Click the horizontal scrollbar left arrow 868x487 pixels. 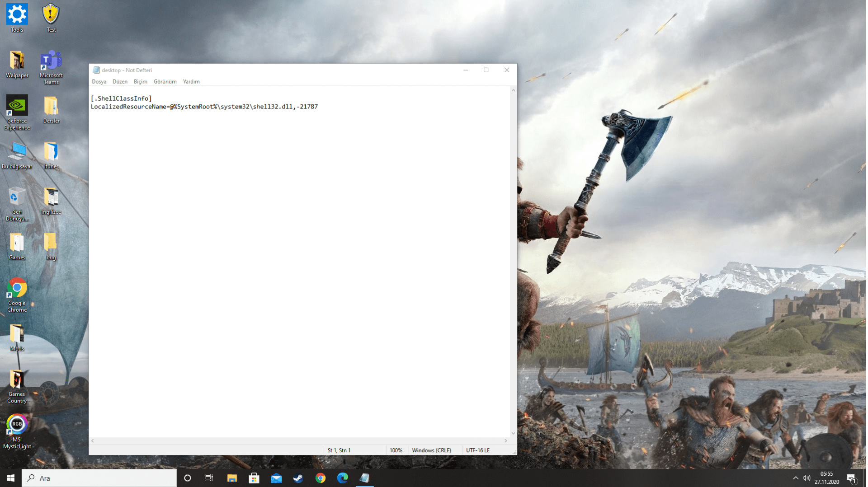click(93, 440)
